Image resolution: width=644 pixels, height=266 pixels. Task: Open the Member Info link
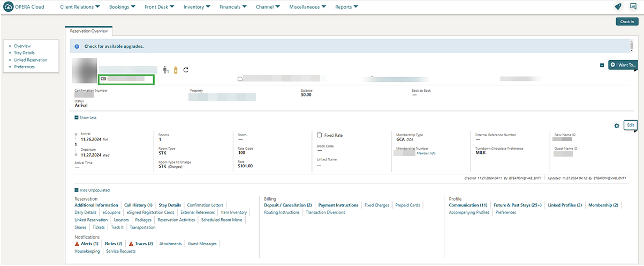(x=426, y=153)
